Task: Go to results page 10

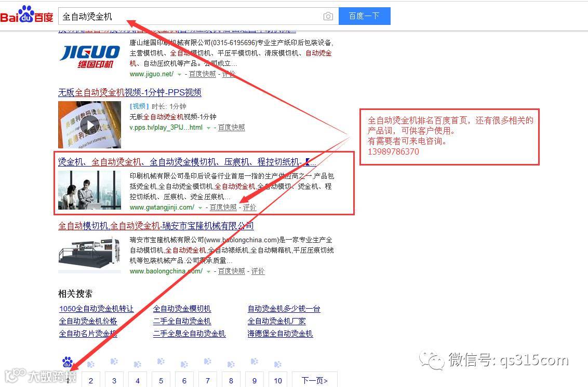Action: tap(278, 380)
